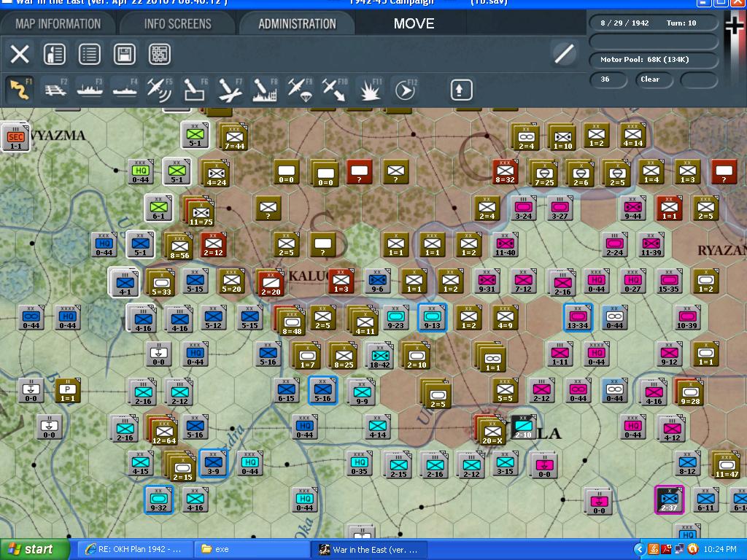Select the F6 bomb unit mode
The width and height of the screenshot is (747, 560).
coord(195,90)
